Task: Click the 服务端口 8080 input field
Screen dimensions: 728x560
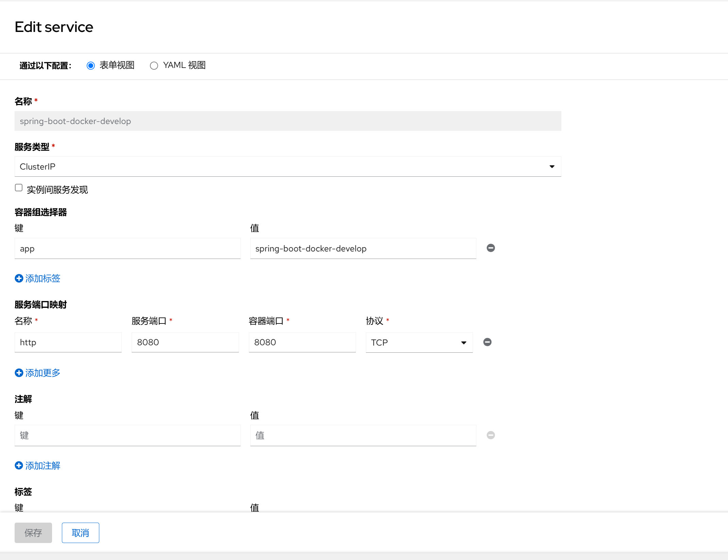Action: pyautogui.click(x=185, y=343)
